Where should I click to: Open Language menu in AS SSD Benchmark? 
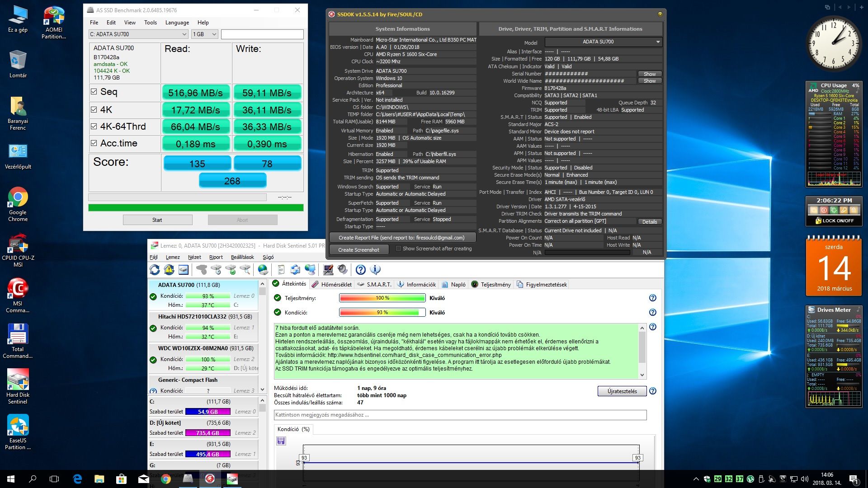pyautogui.click(x=177, y=23)
